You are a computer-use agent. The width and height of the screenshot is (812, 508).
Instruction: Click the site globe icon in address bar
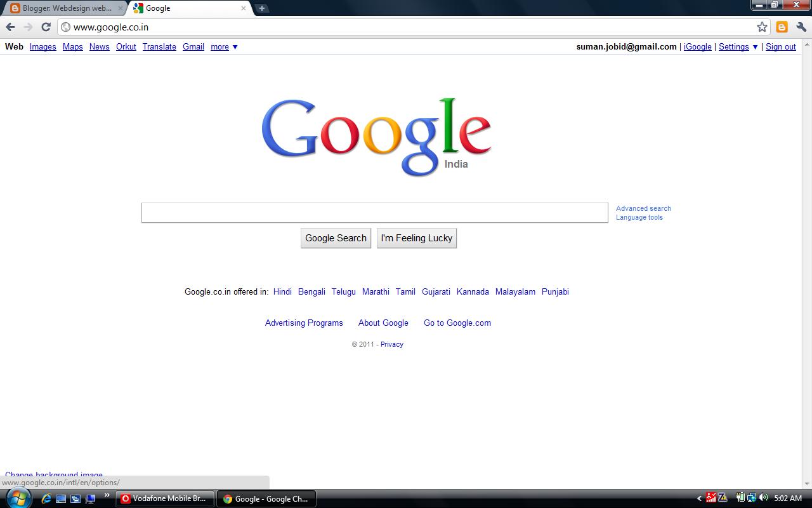click(x=65, y=27)
